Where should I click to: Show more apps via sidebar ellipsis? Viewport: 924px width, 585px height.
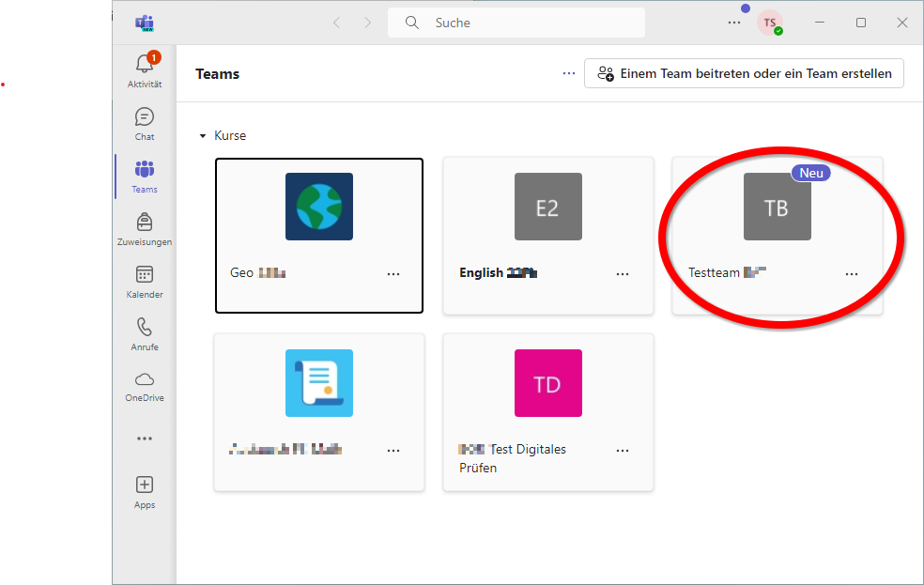[x=145, y=439]
